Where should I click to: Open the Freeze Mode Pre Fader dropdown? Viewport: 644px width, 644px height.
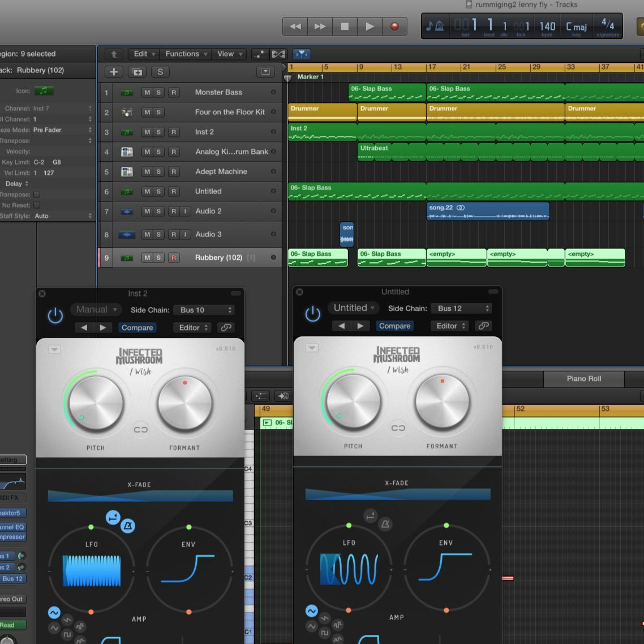(x=62, y=130)
